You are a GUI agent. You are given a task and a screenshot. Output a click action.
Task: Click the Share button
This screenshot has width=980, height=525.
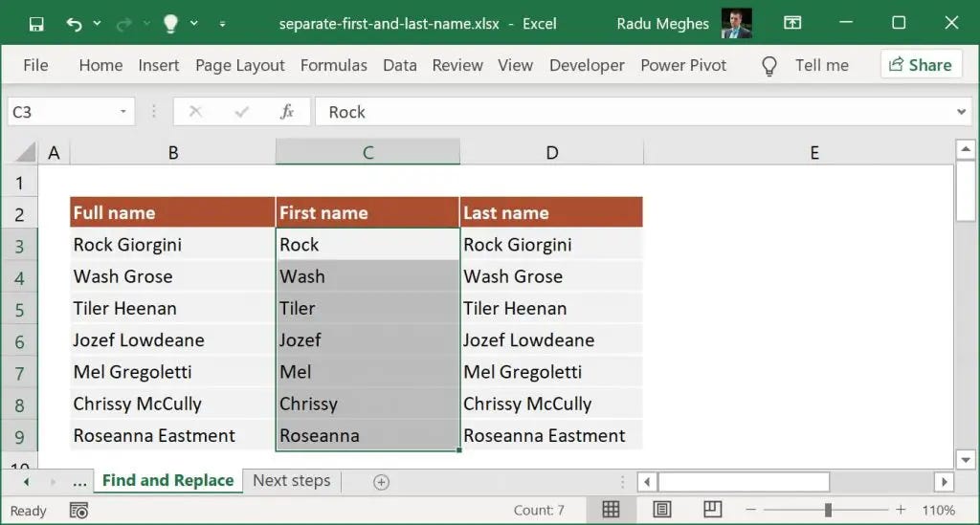pyautogui.click(x=921, y=64)
